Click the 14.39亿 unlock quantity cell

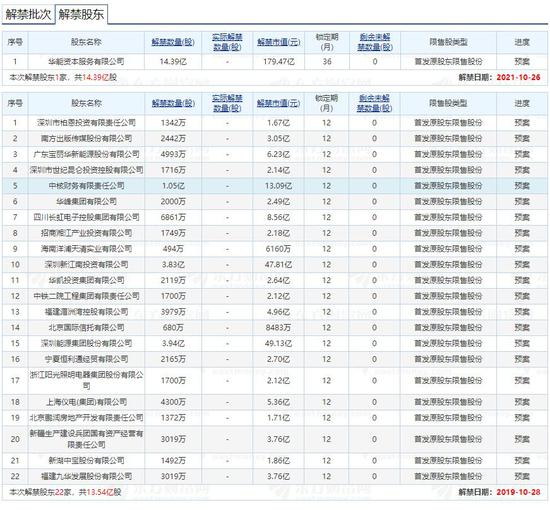tap(173, 62)
